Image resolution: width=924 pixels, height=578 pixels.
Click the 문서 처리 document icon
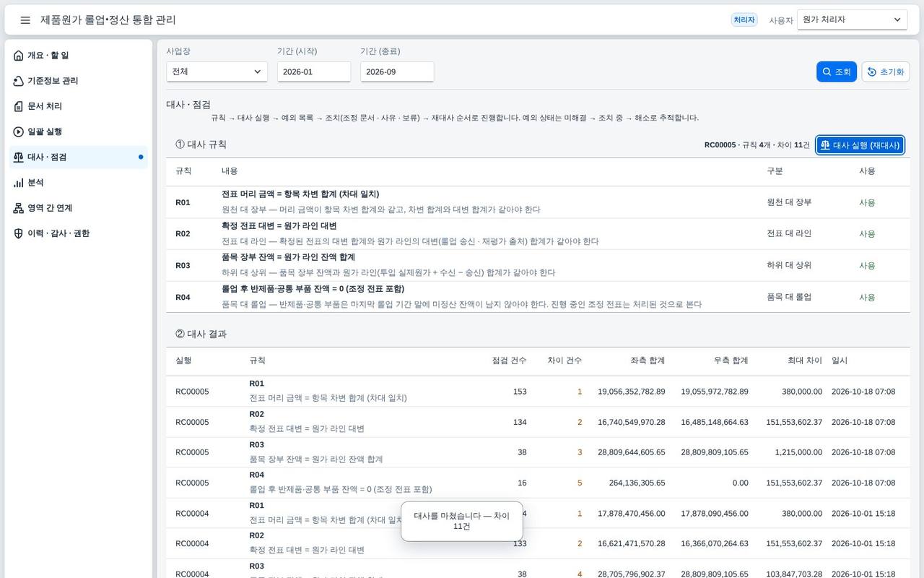[19, 106]
